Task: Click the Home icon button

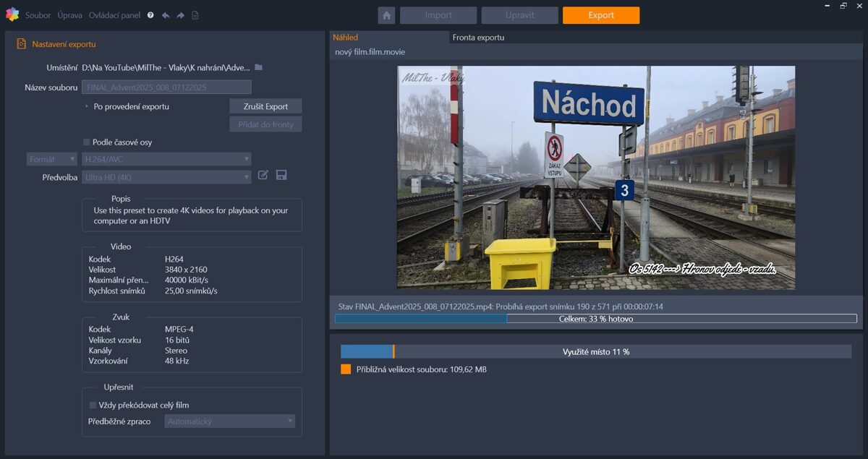Action: click(386, 15)
